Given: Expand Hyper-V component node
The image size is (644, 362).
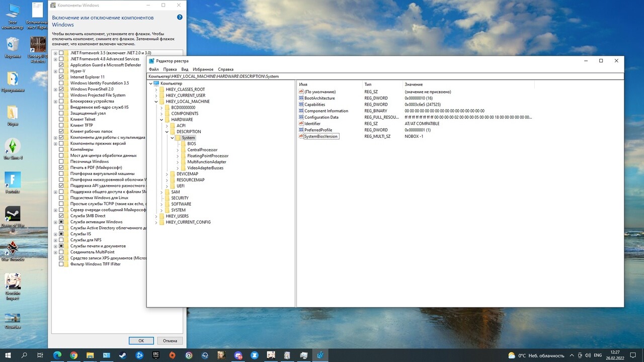Looking at the screenshot, I should (55, 71).
